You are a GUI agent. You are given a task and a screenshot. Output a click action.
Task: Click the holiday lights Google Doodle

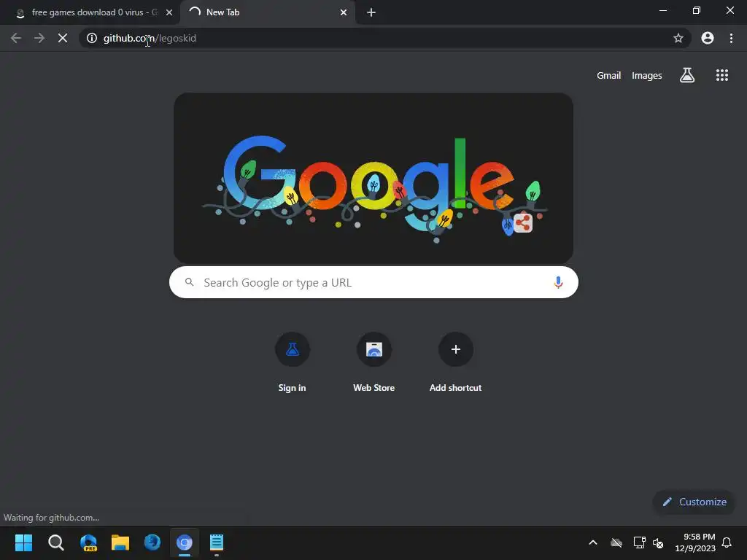tap(373, 178)
